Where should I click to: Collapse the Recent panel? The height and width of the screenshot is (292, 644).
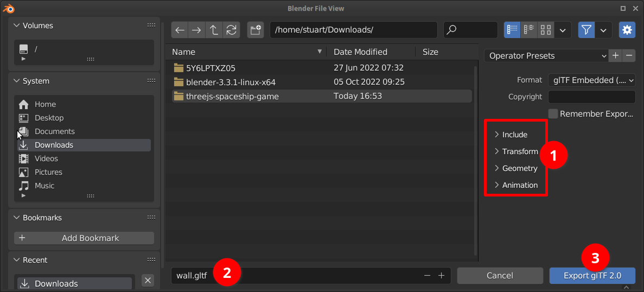pos(16,260)
